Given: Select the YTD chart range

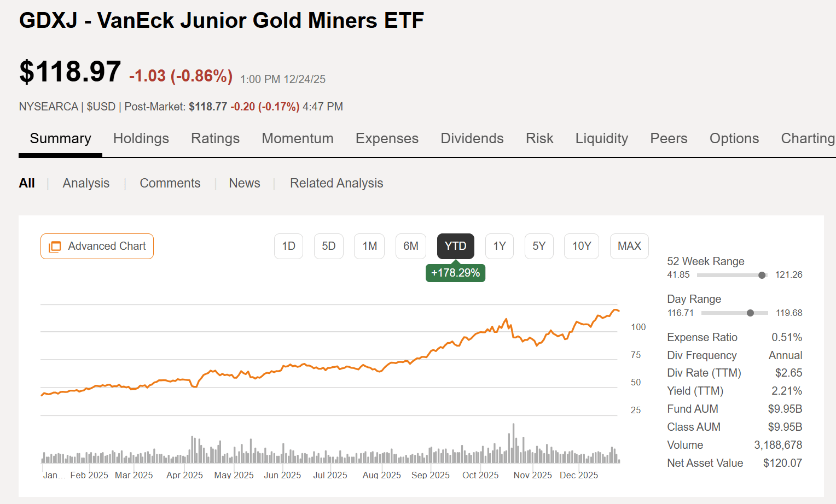Looking at the screenshot, I should pyautogui.click(x=455, y=246).
